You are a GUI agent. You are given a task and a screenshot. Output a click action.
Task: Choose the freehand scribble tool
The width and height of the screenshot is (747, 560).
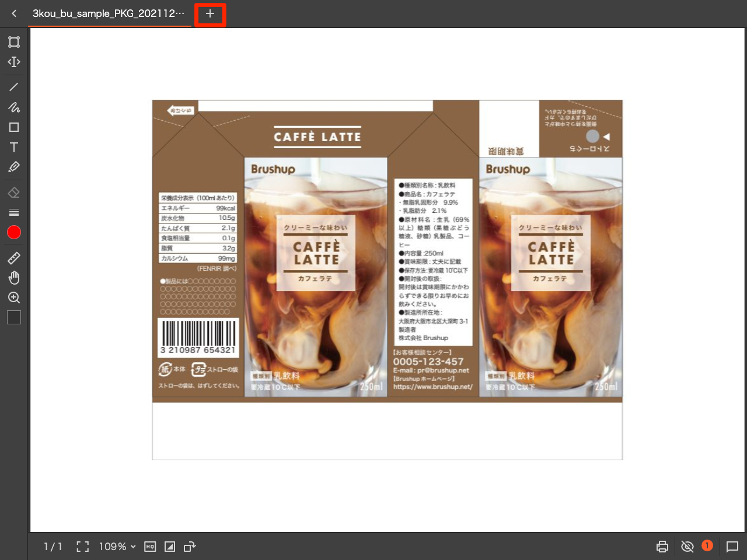pyautogui.click(x=14, y=107)
